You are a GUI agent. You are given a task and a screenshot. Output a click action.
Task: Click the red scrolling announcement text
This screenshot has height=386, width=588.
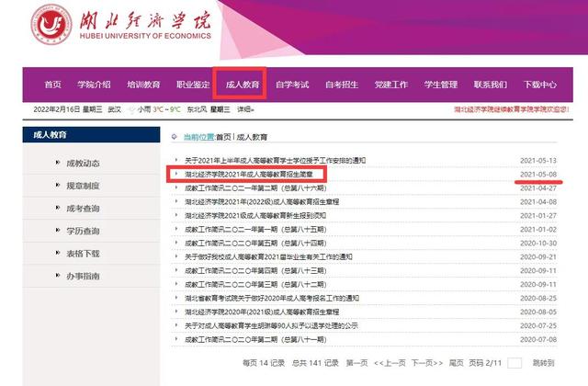(512, 109)
